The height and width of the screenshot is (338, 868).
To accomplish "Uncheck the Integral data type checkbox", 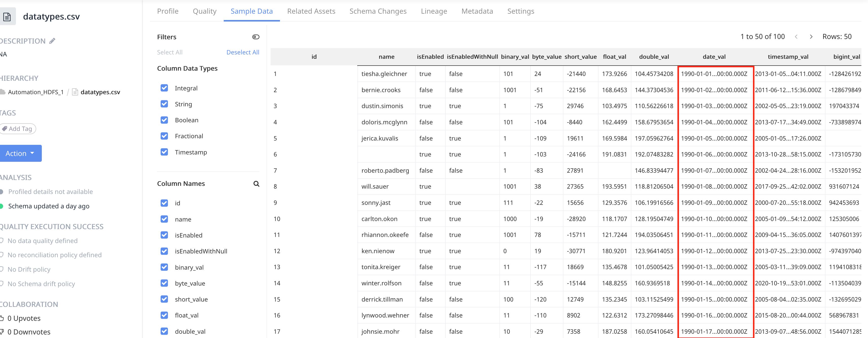I will pyautogui.click(x=164, y=88).
